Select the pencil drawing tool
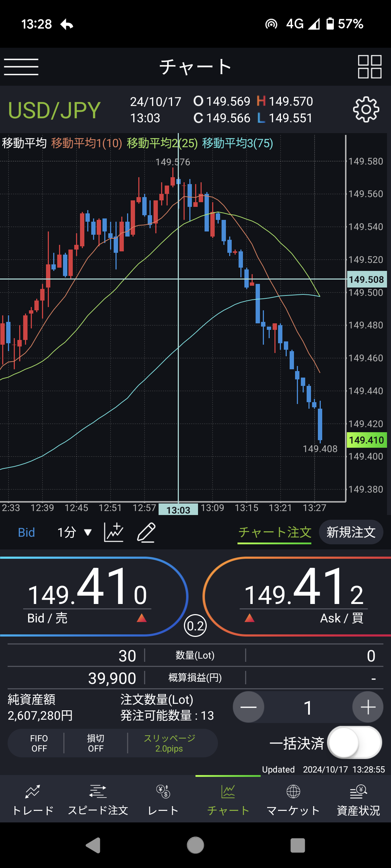 coord(146,532)
